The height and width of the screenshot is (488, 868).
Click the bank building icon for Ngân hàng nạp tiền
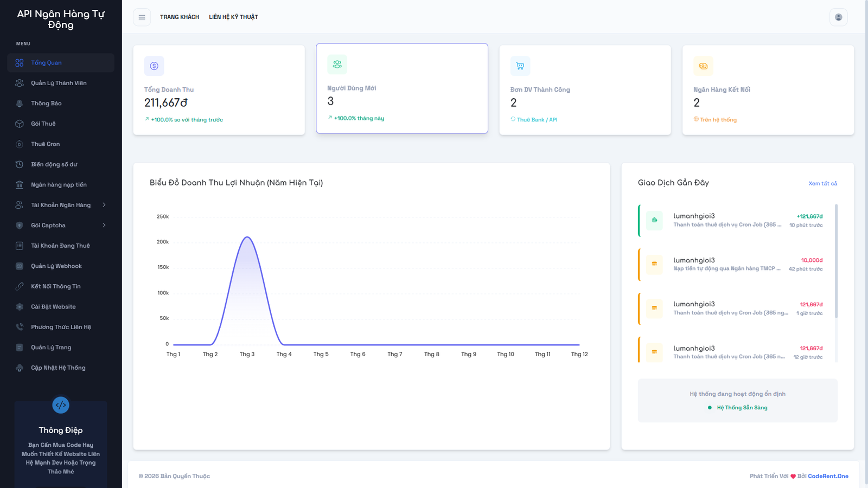20,185
